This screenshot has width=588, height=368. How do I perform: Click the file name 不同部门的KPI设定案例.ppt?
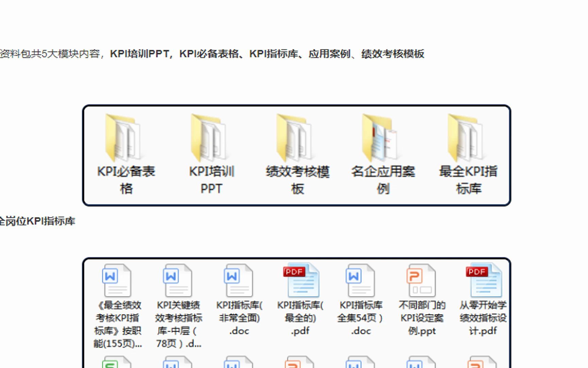click(422, 318)
